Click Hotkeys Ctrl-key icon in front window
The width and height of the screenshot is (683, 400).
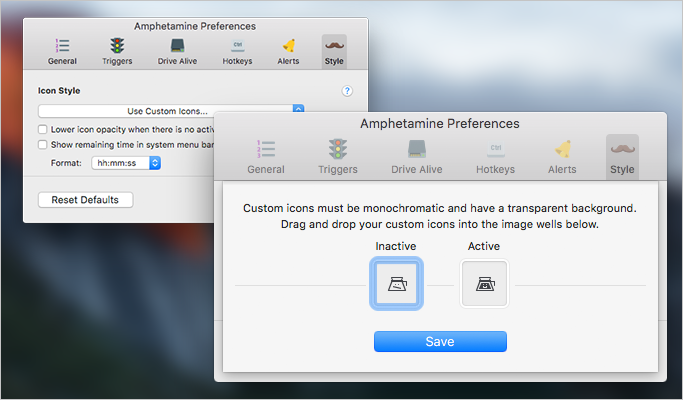coord(496,149)
